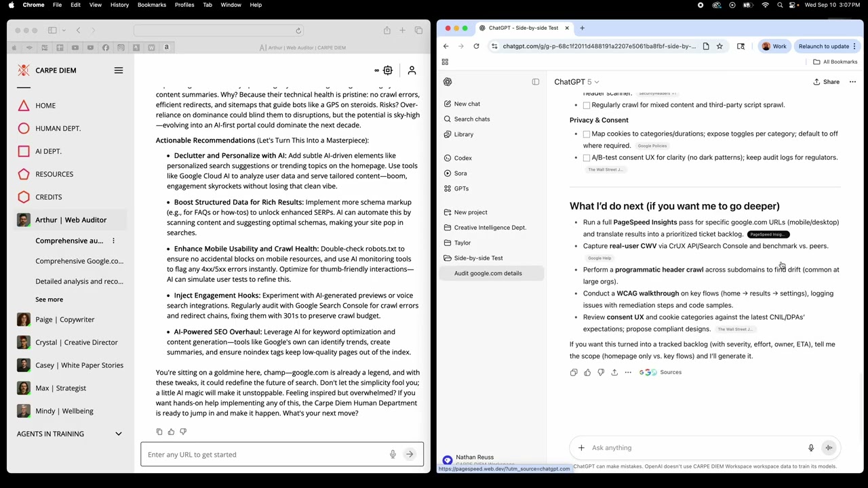Give thumbs up to Arthur's response
Image resolution: width=868 pixels, height=488 pixels.
pyautogui.click(x=171, y=432)
